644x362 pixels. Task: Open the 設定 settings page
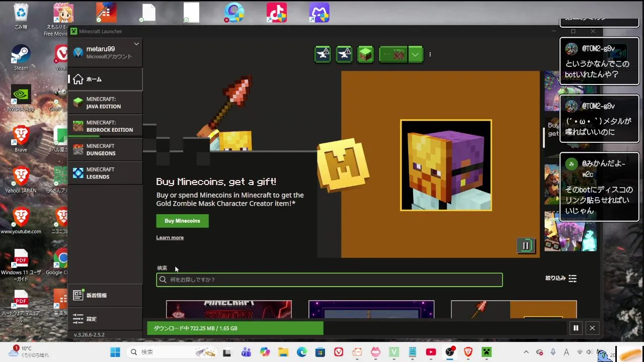tap(105, 319)
